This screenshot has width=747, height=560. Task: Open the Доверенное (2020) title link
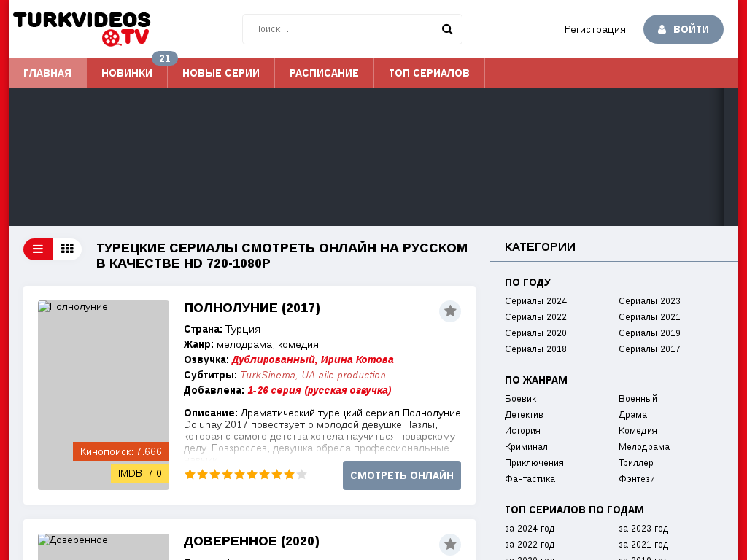252,542
